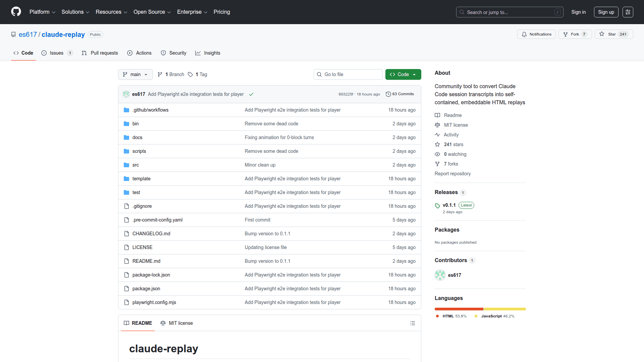644x362 pixels.
Task: Click the GitHub logo icon
Action: [16, 12]
